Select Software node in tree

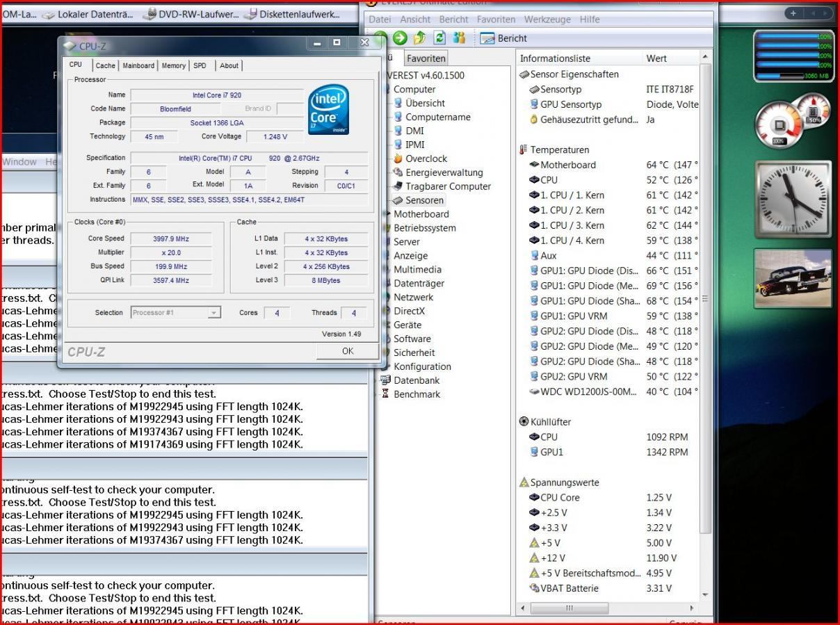pyautogui.click(x=412, y=339)
